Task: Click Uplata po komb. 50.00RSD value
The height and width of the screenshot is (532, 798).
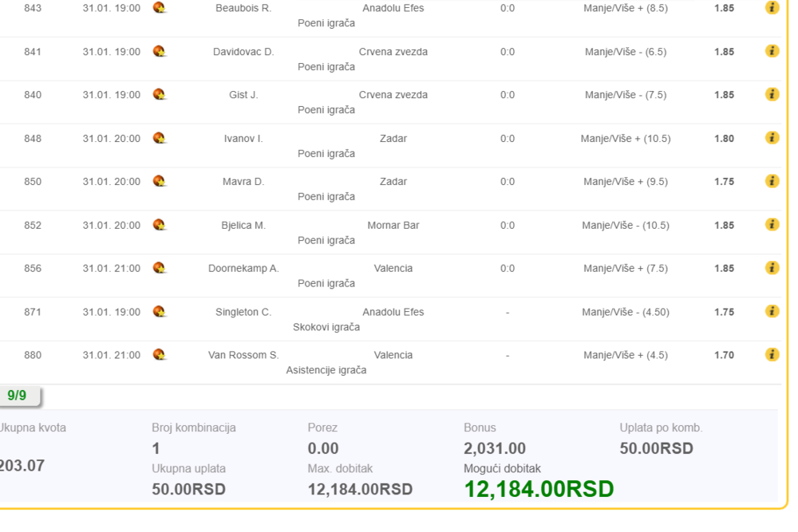Action: click(x=657, y=448)
